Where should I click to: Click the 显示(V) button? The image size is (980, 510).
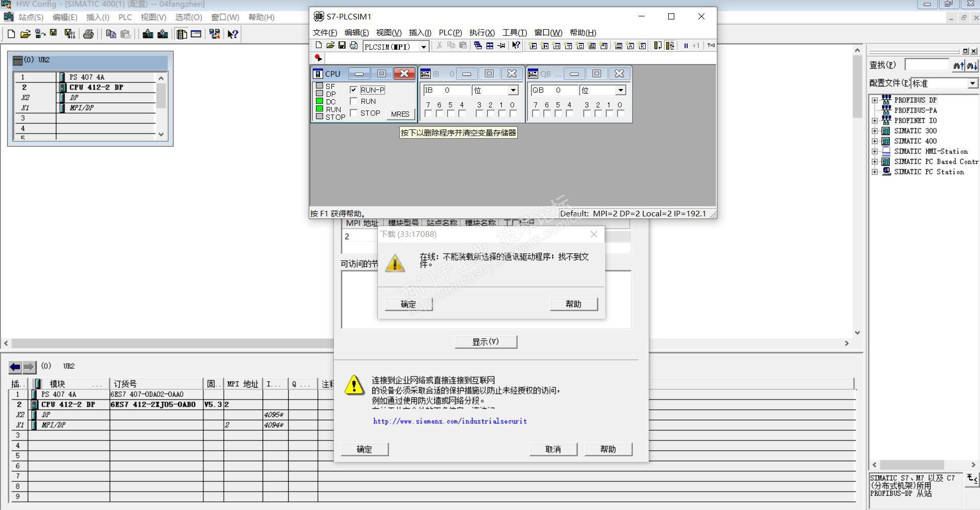click(x=486, y=342)
